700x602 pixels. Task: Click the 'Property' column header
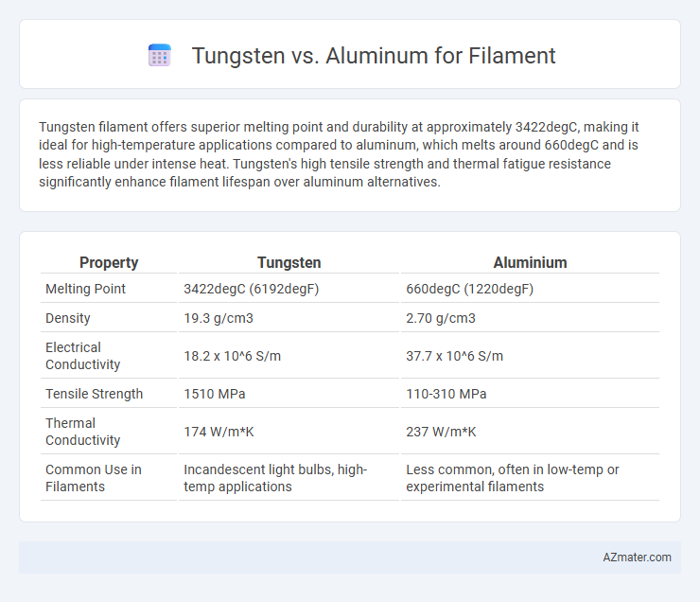[x=109, y=262]
